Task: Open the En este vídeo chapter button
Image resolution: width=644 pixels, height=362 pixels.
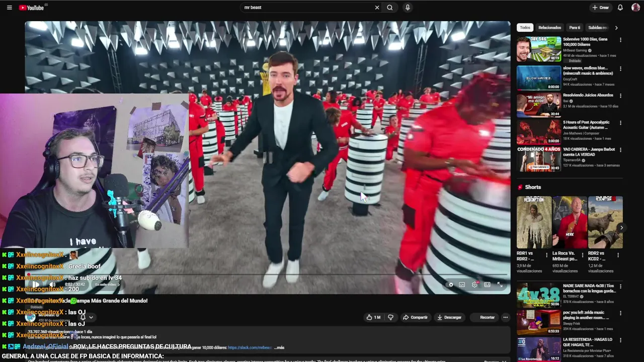Action: pos(108,285)
